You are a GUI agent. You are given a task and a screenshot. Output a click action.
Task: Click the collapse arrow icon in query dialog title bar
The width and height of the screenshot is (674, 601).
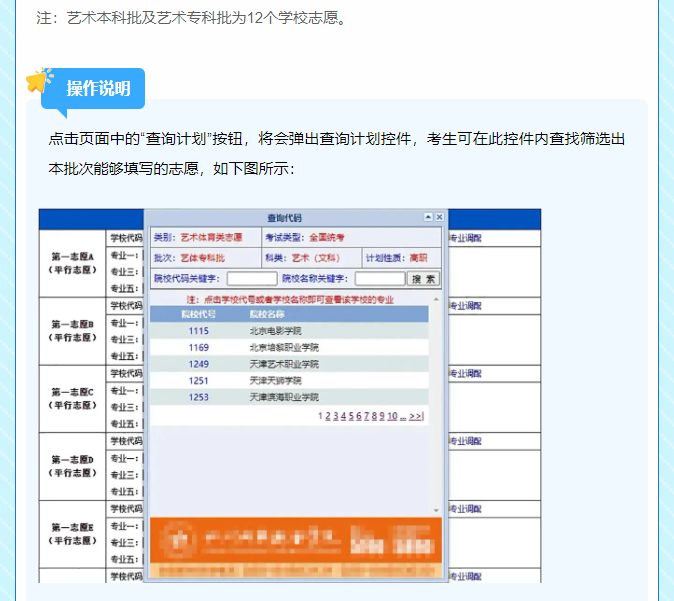point(428,217)
